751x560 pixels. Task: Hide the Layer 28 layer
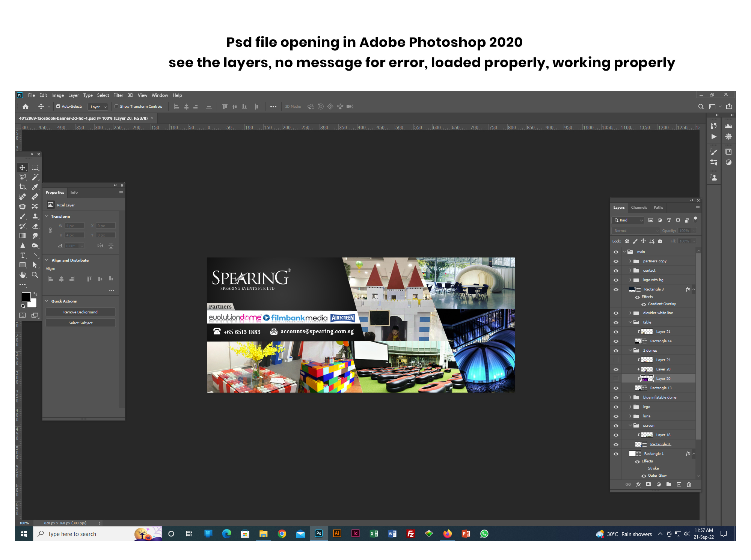click(616, 369)
